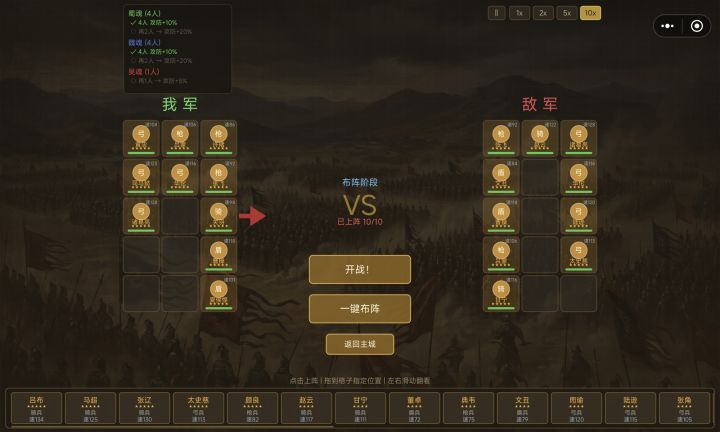Image resolution: width=720 pixels, height=432 pixels.
Task: Return to main city via 返回主城
Action: [x=360, y=344]
